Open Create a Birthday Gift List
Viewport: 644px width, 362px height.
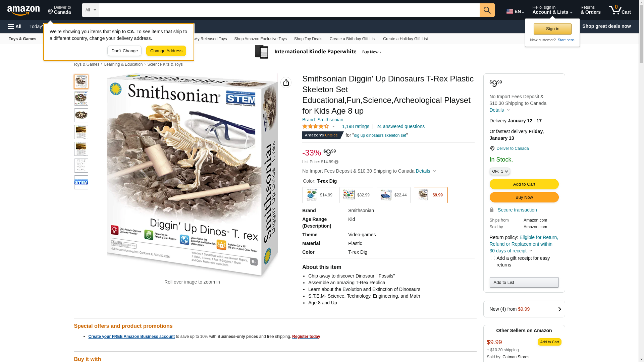[x=353, y=39]
